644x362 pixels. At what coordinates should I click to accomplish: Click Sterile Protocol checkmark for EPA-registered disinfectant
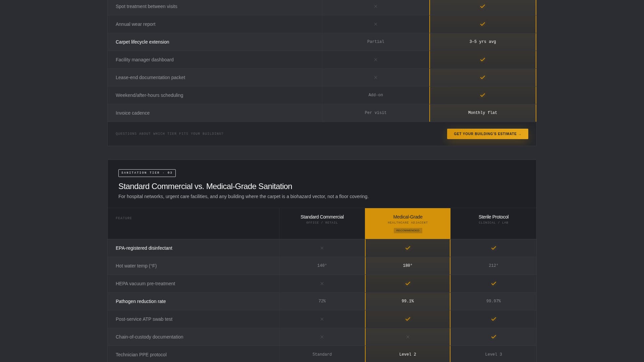(x=494, y=248)
